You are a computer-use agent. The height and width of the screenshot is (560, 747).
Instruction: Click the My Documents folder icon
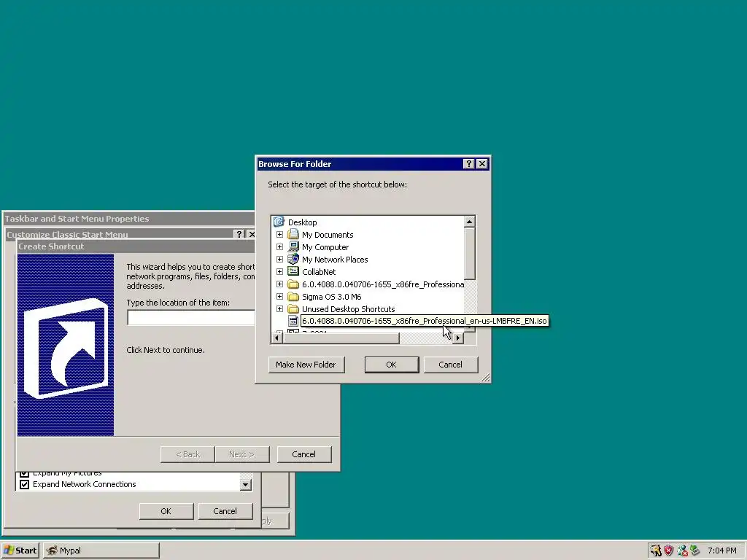(293, 234)
